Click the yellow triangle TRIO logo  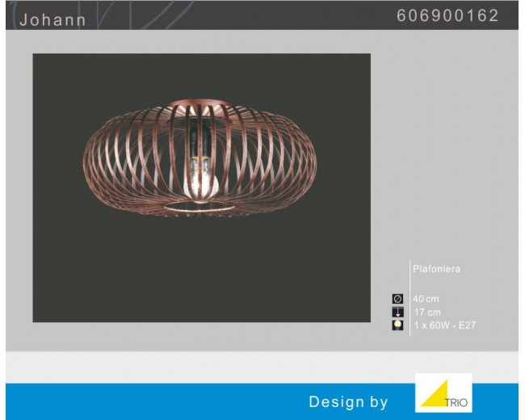435,395
